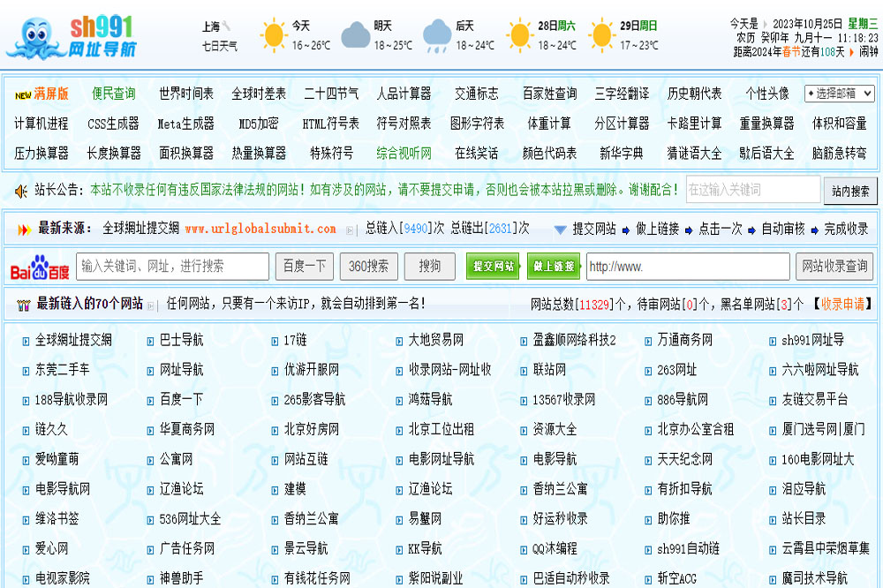Click the green 提交网站 button
This screenshot has height=588, width=883.
pos(493,267)
